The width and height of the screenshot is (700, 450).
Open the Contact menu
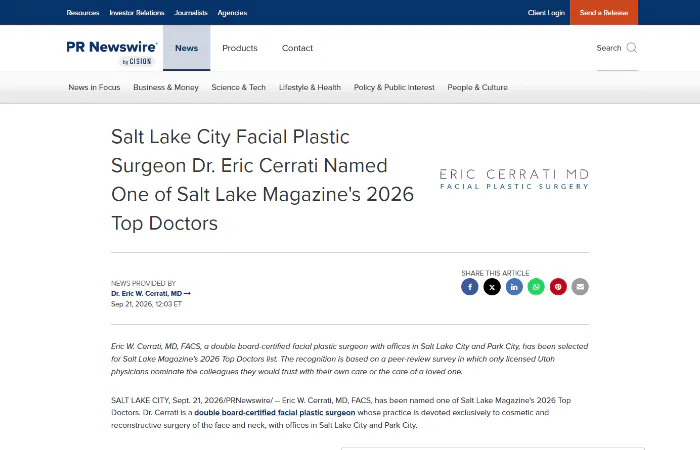(297, 48)
